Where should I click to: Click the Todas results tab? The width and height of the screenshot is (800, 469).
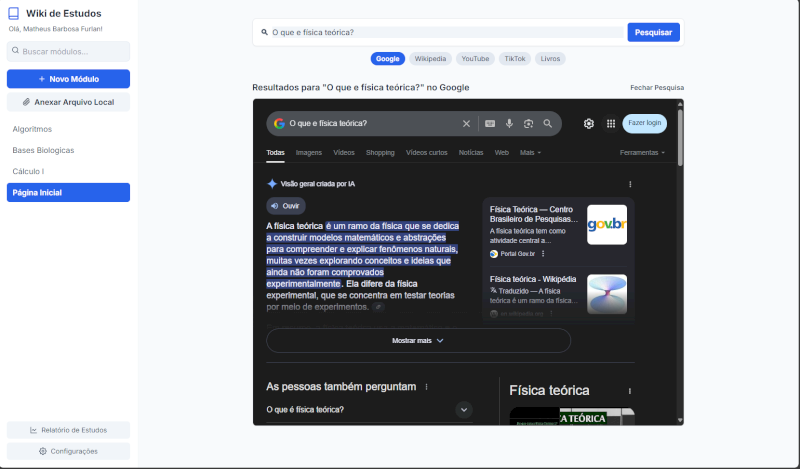coord(275,153)
